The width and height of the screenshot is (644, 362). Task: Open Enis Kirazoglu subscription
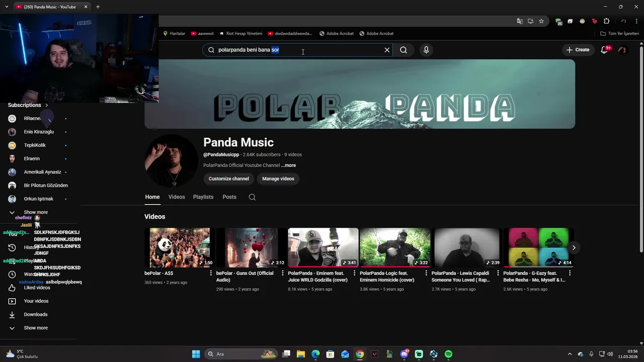(x=38, y=132)
